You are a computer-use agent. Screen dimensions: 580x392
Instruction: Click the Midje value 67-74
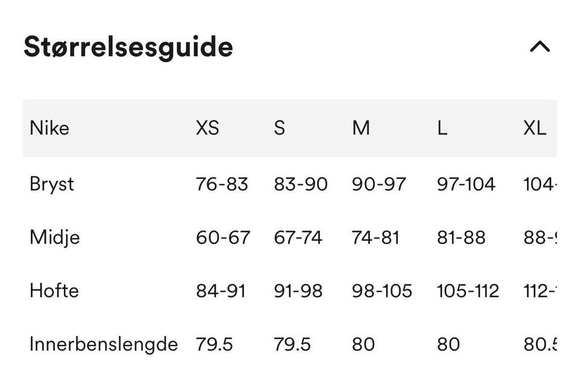298,237
